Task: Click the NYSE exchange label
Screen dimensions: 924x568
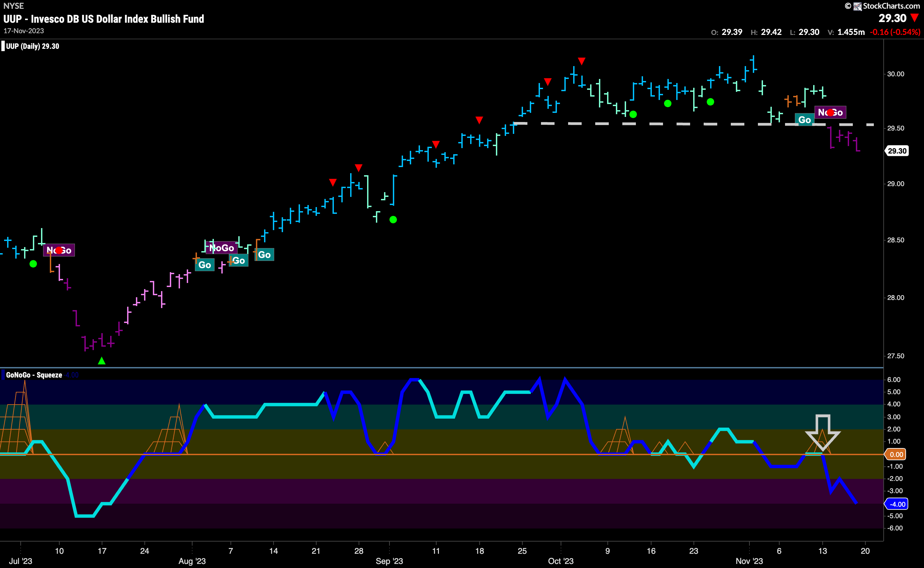Action: tap(14, 6)
